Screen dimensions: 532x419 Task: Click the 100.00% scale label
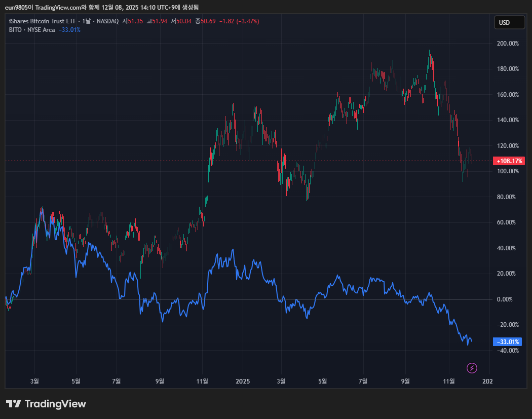tap(508, 171)
